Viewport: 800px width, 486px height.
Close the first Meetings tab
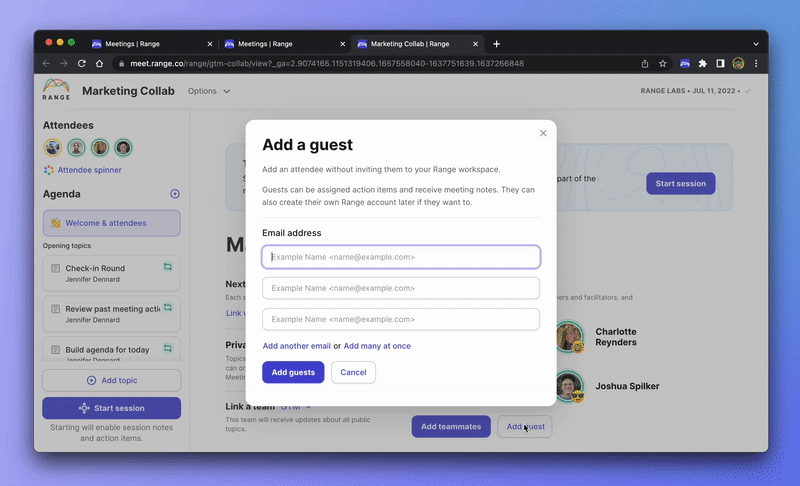[210, 44]
